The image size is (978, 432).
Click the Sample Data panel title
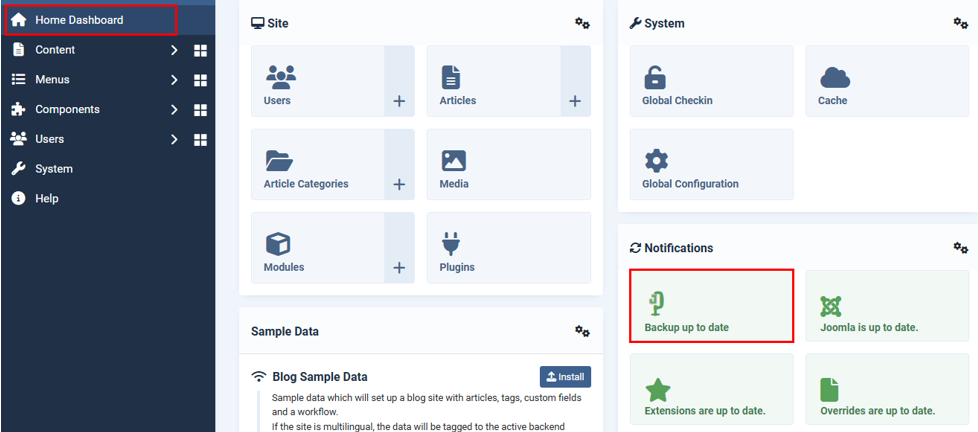click(x=285, y=331)
